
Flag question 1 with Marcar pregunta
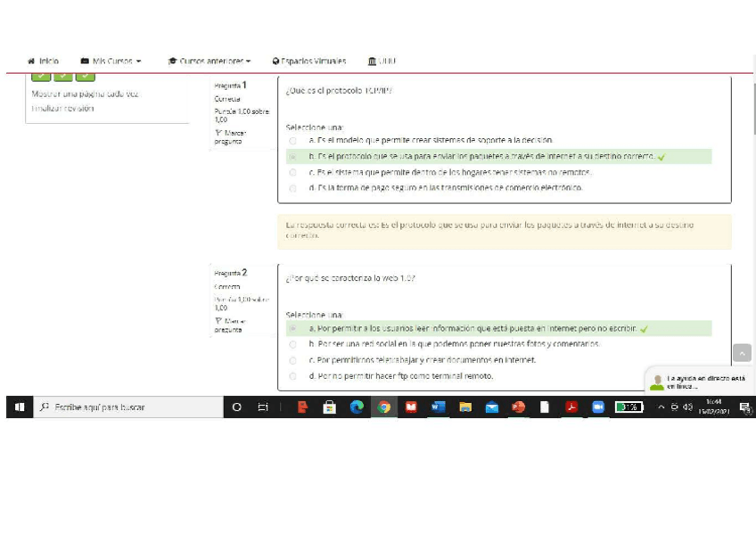(x=231, y=137)
